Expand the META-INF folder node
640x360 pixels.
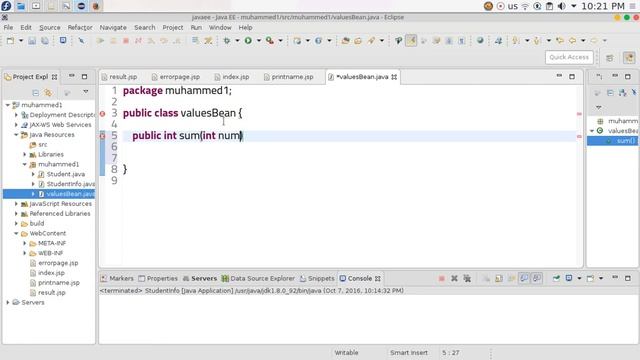24,243
